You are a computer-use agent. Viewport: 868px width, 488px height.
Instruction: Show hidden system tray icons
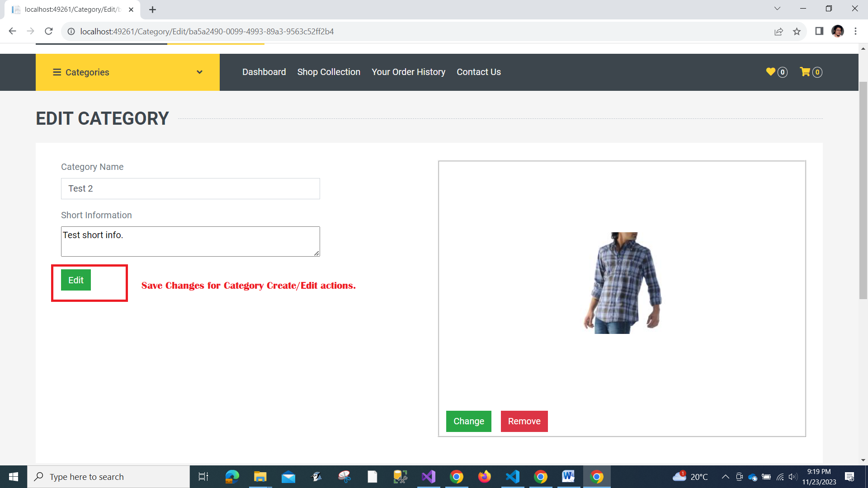725,477
